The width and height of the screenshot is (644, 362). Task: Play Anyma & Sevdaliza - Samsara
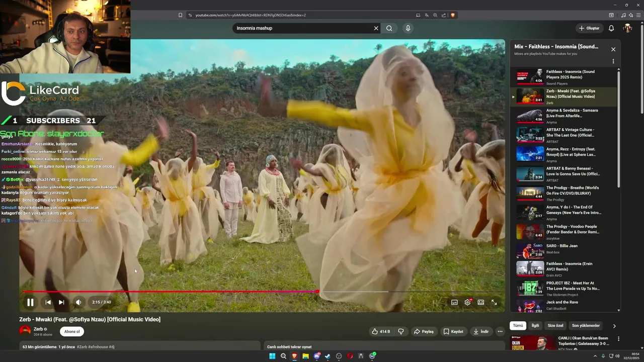(x=563, y=116)
